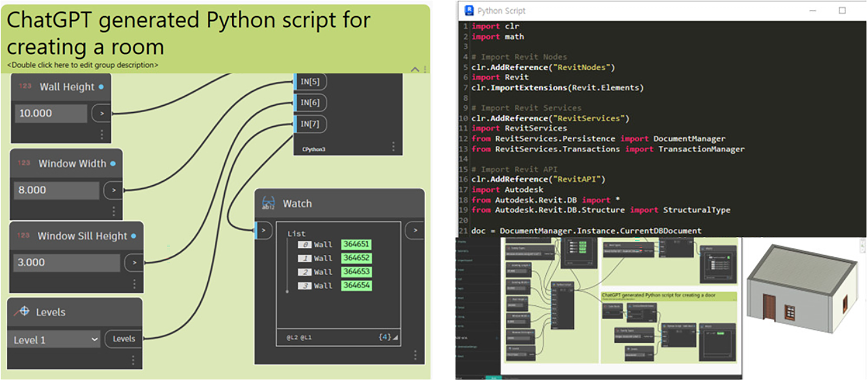Click the @L2 @L1 list level label

click(299, 337)
